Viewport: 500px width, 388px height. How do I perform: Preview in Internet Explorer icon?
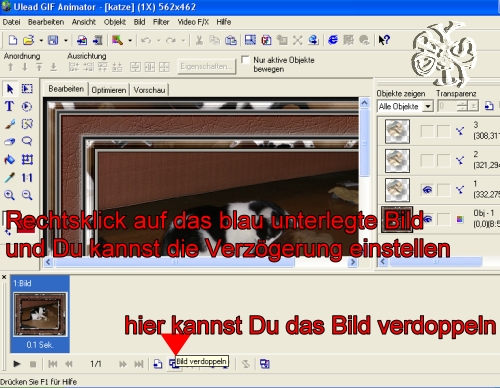[333, 40]
